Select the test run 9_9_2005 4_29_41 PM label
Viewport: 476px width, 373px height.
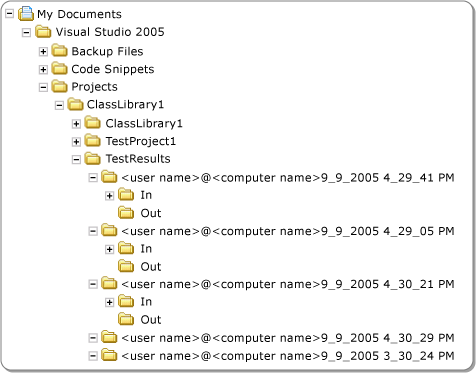point(288,178)
